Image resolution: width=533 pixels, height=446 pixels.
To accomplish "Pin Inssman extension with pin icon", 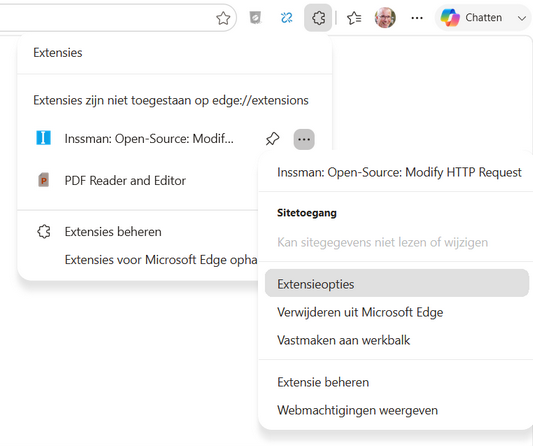I will pos(272,139).
